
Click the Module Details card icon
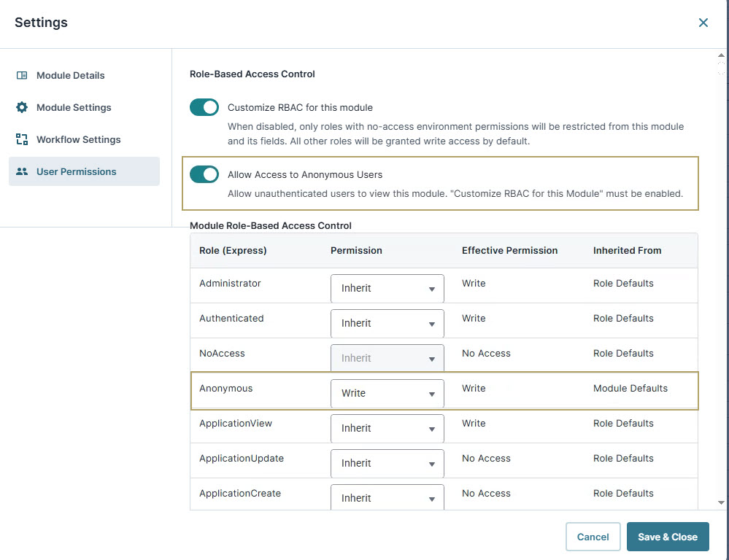(x=22, y=75)
